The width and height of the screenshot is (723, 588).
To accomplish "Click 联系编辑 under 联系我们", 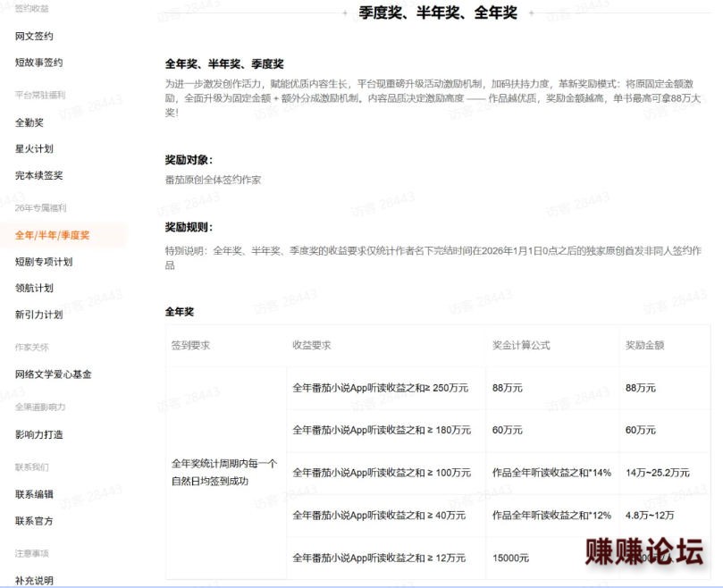I will 34,494.
